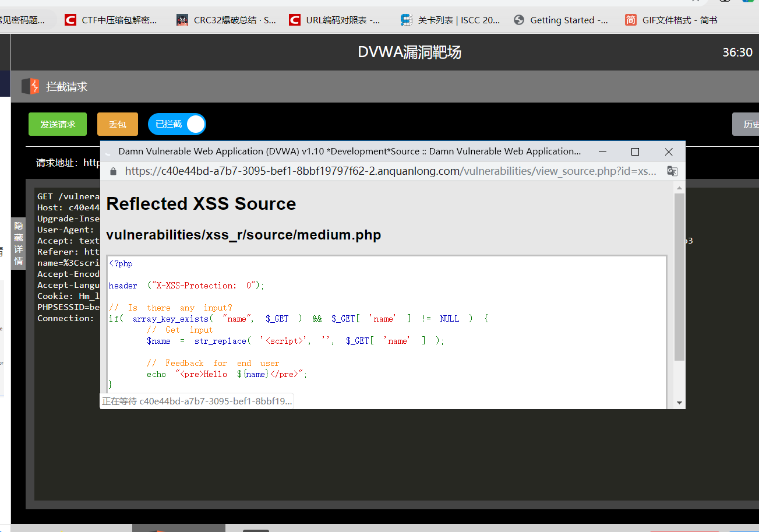759x532 pixels.
Task: Click the DVWA漏洞靶场 page title
Action: pos(409,52)
